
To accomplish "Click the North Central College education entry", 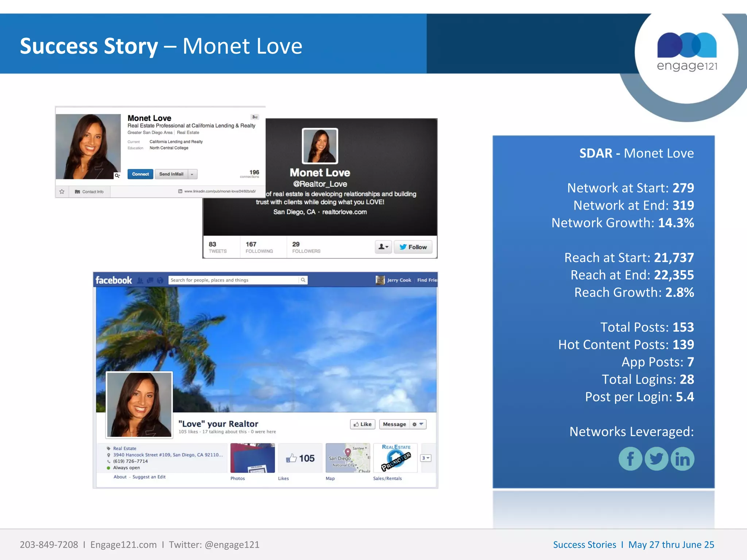I will tap(169, 148).
